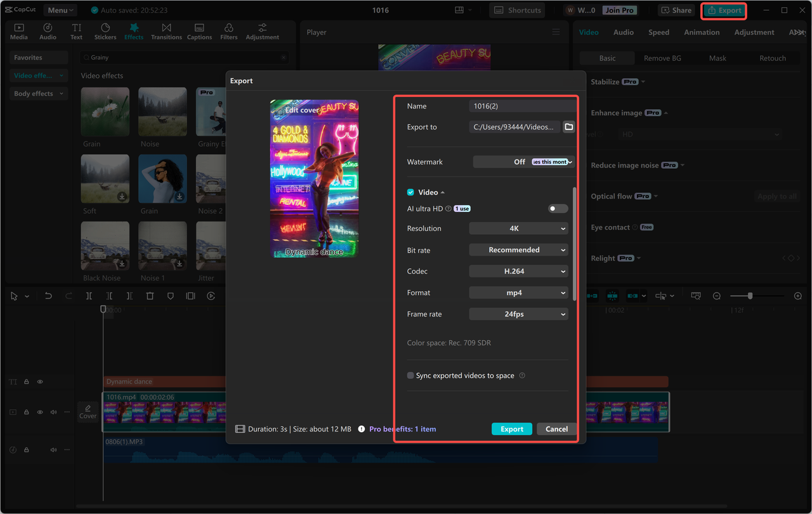Click the Transitions panel icon
This screenshot has height=514, width=812.
(166, 30)
